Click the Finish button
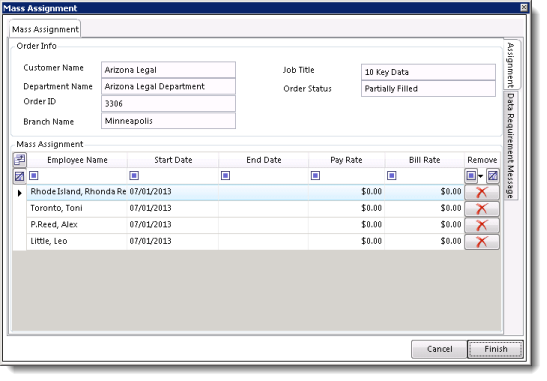This screenshot has height=381, width=547. (x=495, y=349)
